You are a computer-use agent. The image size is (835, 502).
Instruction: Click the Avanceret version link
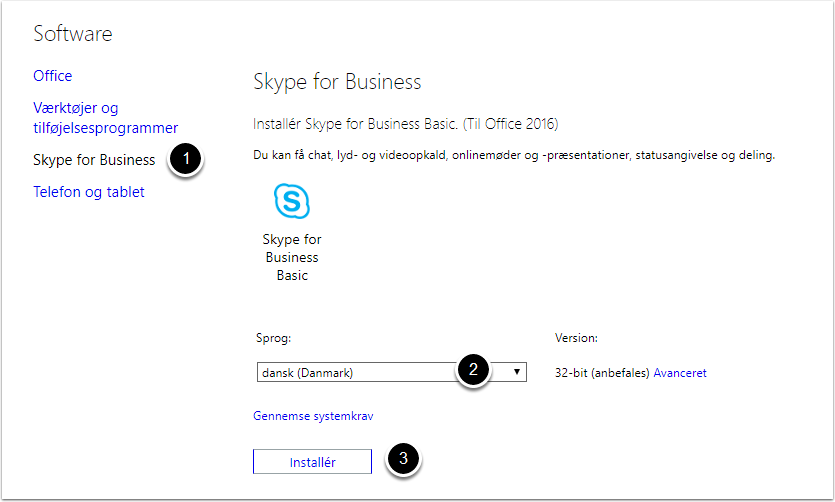click(680, 373)
